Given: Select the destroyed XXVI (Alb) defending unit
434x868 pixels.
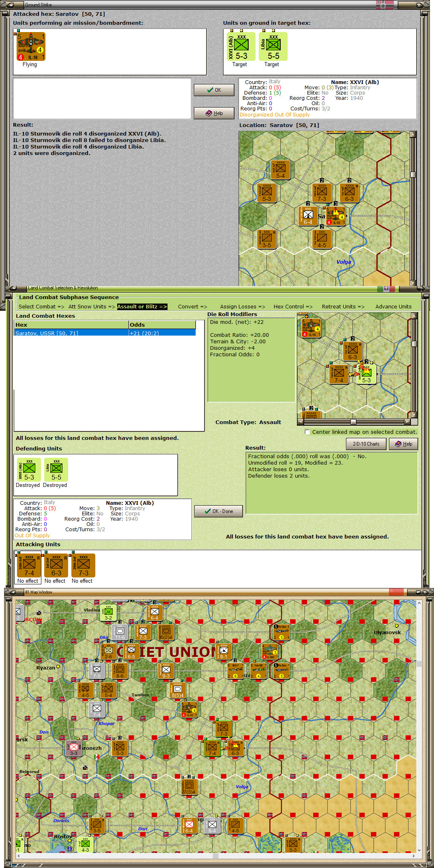Looking at the screenshot, I should click(29, 470).
